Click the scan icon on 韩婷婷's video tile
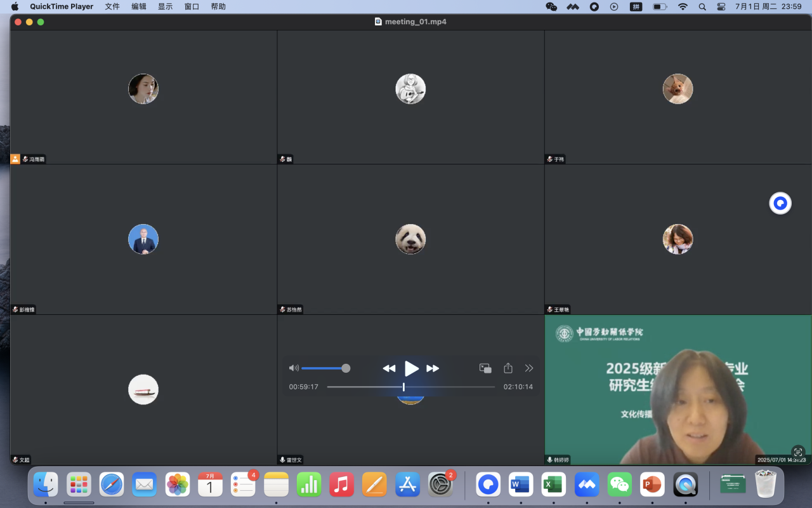The height and width of the screenshot is (508, 812). [798, 451]
